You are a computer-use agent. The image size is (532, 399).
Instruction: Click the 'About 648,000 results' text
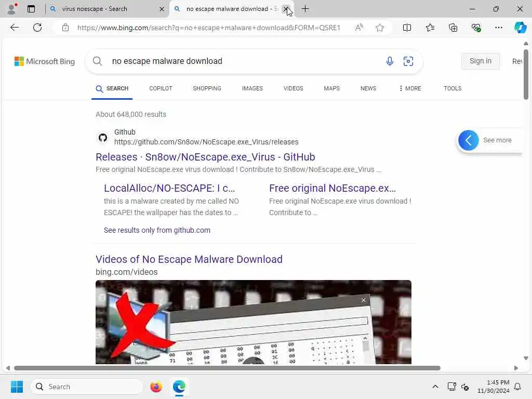coord(131,114)
